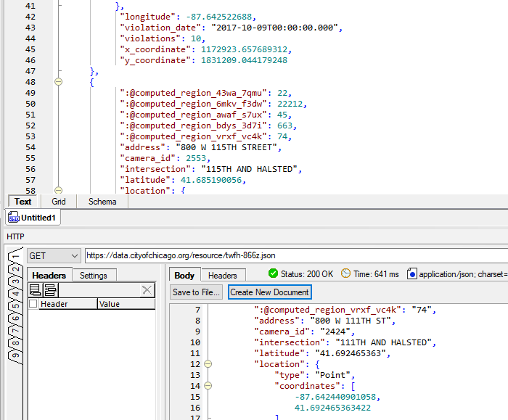Toggle the Header column checkbox
508x420 pixels.
33,305
